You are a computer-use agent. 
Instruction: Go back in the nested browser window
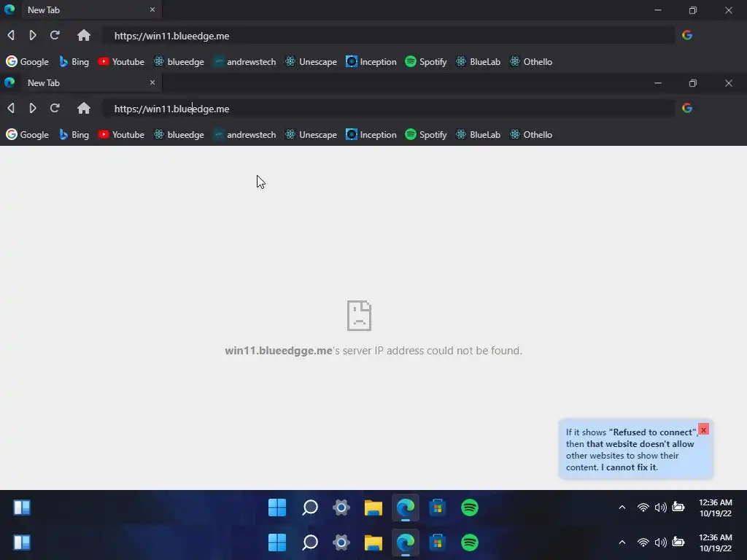11,108
